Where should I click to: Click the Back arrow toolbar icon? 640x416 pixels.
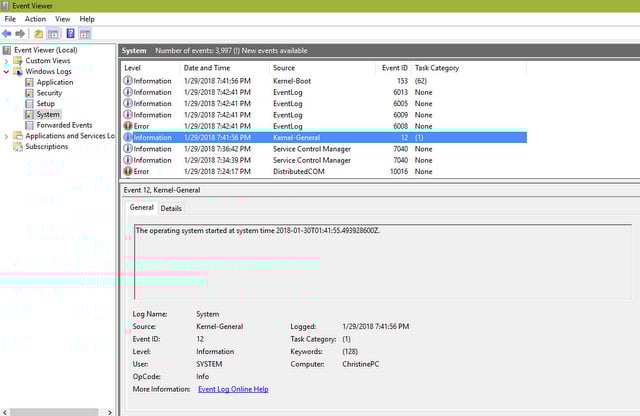[7, 34]
